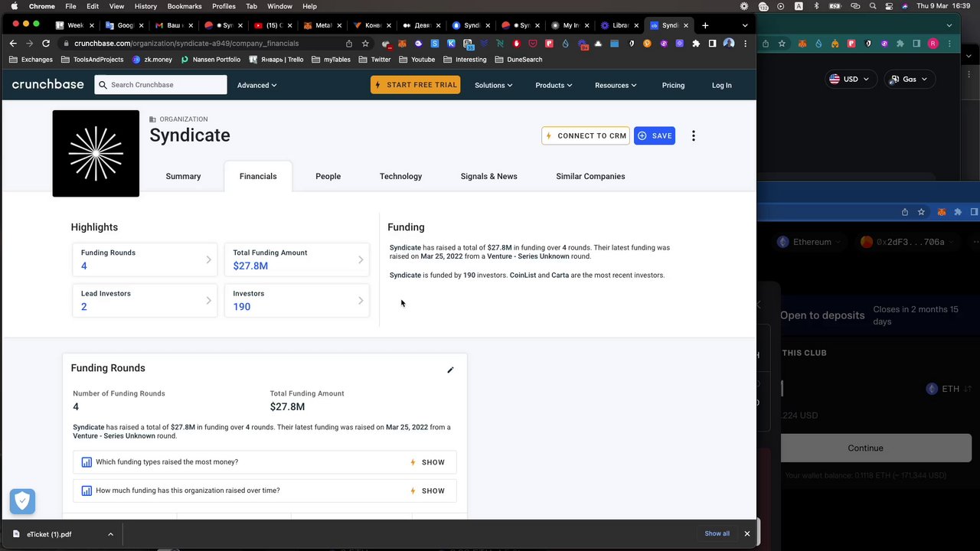Show funding raised over time
This screenshot has height=551, width=980.
[x=427, y=491]
